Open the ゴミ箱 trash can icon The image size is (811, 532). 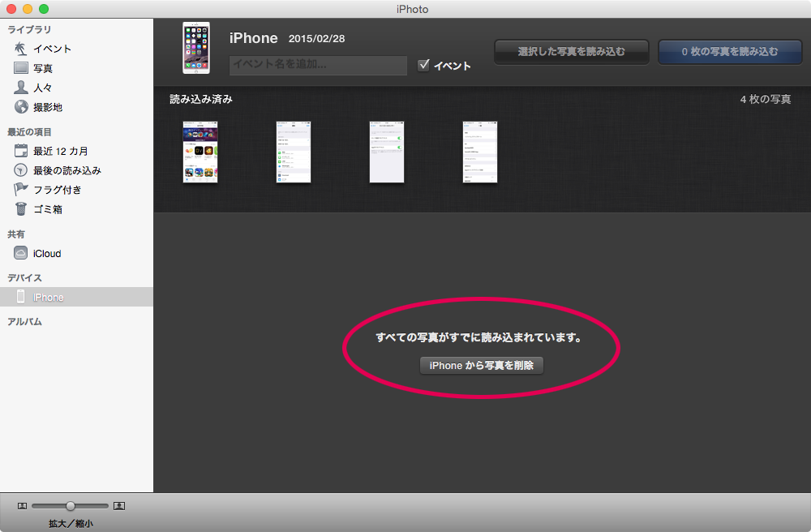21,209
